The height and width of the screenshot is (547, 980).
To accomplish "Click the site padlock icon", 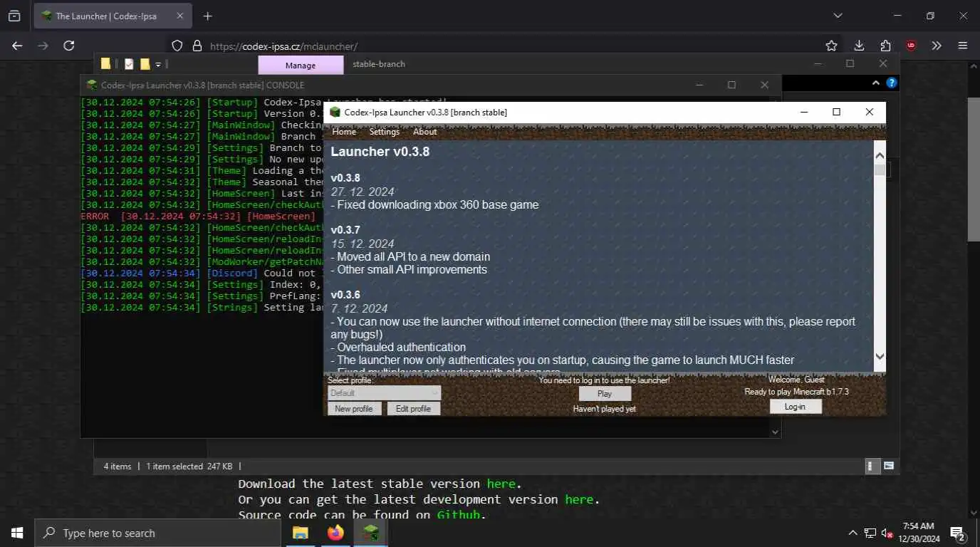I will coord(197,46).
